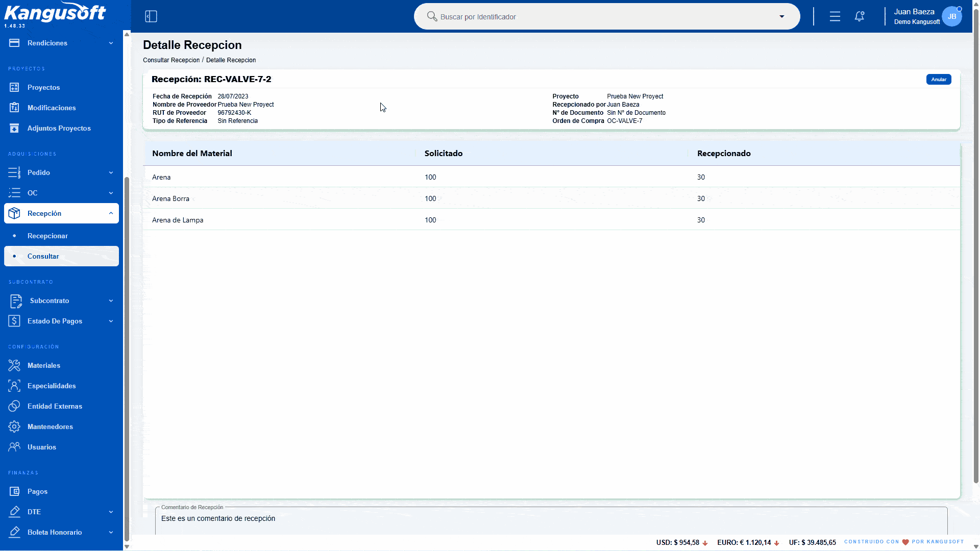Collapse the sidebar with the panel icon
This screenshot has width=980, height=551.
click(151, 16)
